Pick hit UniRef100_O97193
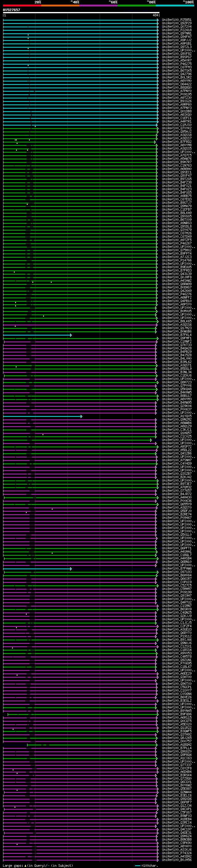The width and height of the screenshot is (197, 868). click(177, 572)
